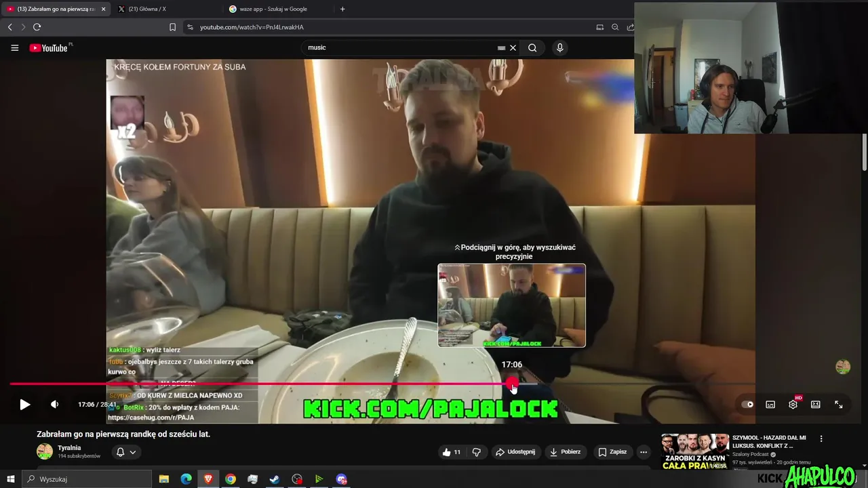Screen dimensions: 868x488
Task: Click the picture-in-picture icon in address bar
Action: pyautogui.click(x=599, y=27)
